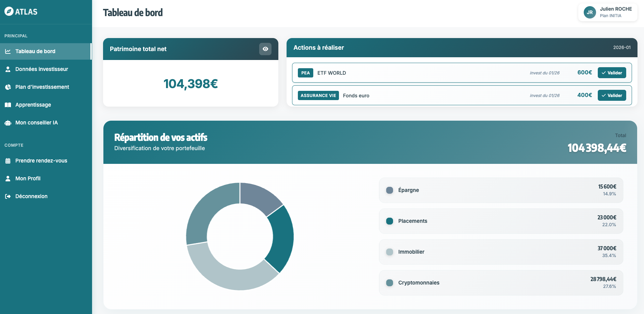
Task: Click the JR avatar circle
Action: coord(590,12)
